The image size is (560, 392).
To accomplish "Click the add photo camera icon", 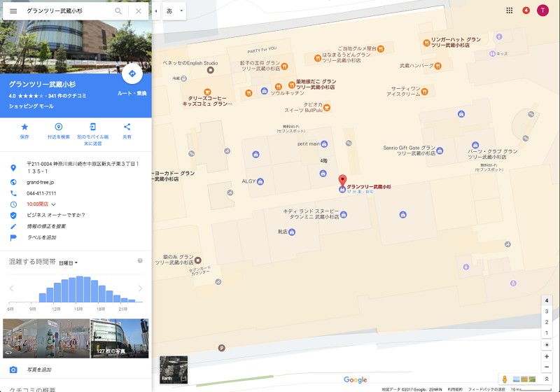I will click(x=13, y=370).
